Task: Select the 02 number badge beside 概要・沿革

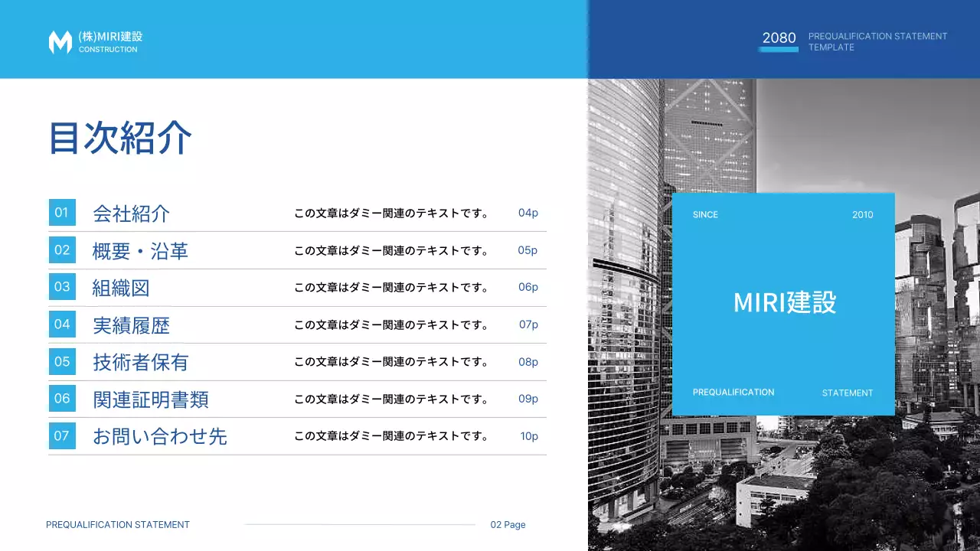Action: (x=62, y=250)
